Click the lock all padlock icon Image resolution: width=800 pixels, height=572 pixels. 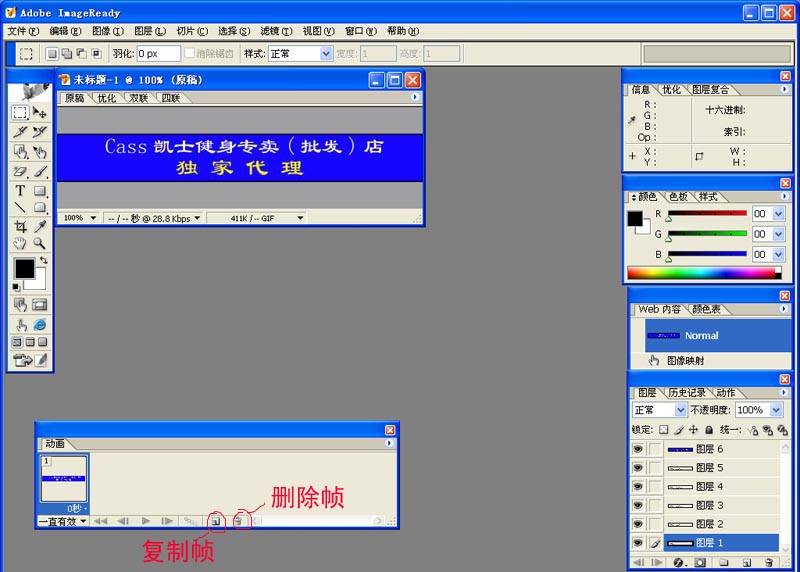709,430
